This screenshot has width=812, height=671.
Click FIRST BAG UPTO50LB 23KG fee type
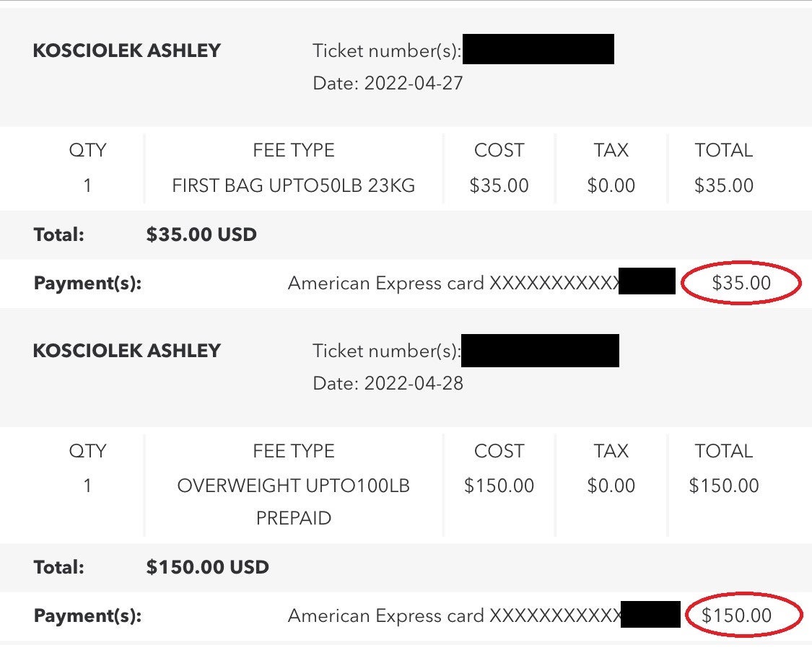click(294, 185)
